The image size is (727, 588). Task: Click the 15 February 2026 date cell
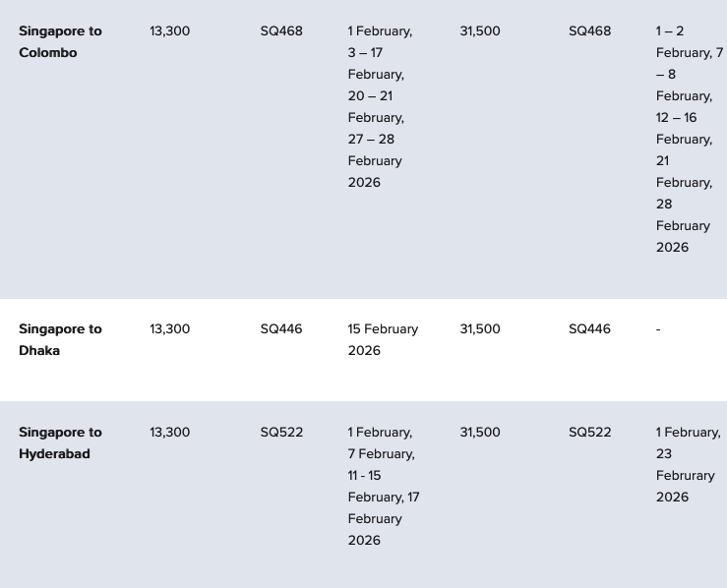pos(383,339)
